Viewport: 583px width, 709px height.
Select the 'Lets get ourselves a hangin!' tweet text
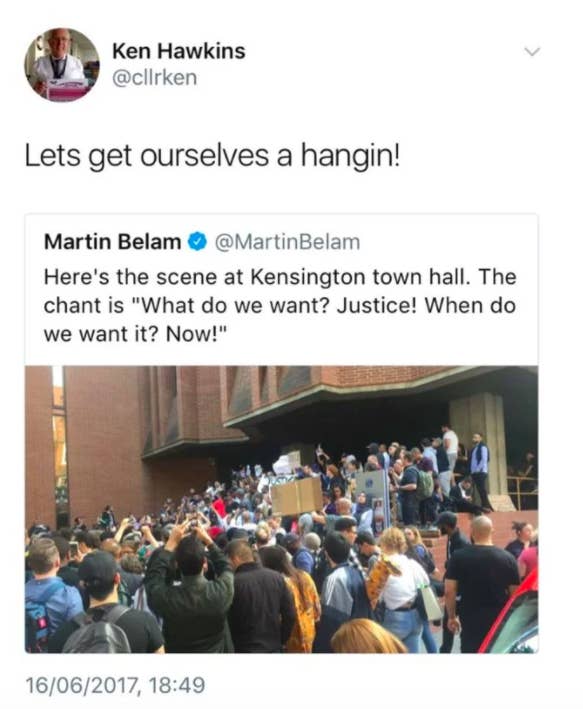(x=212, y=156)
